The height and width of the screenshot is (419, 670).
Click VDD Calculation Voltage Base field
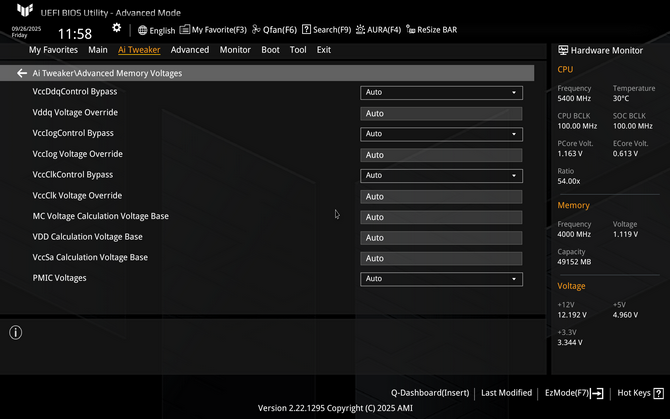(x=441, y=238)
